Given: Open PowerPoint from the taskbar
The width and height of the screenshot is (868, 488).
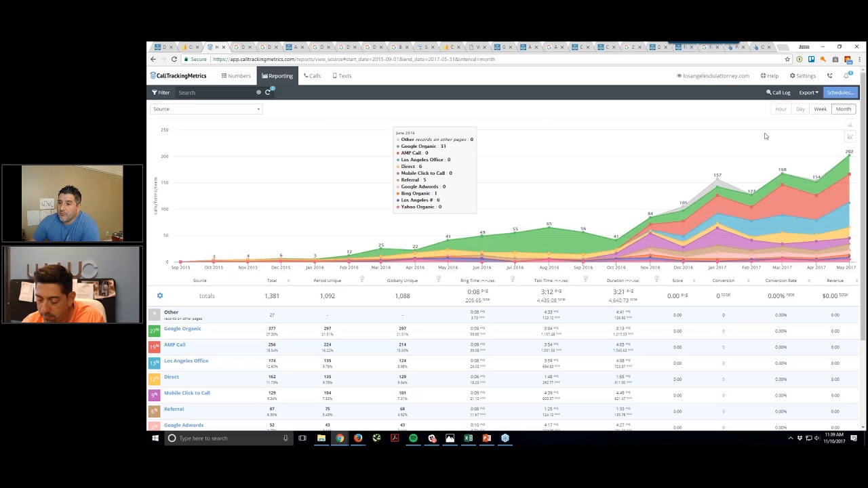Looking at the screenshot, I should coord(486,439).
